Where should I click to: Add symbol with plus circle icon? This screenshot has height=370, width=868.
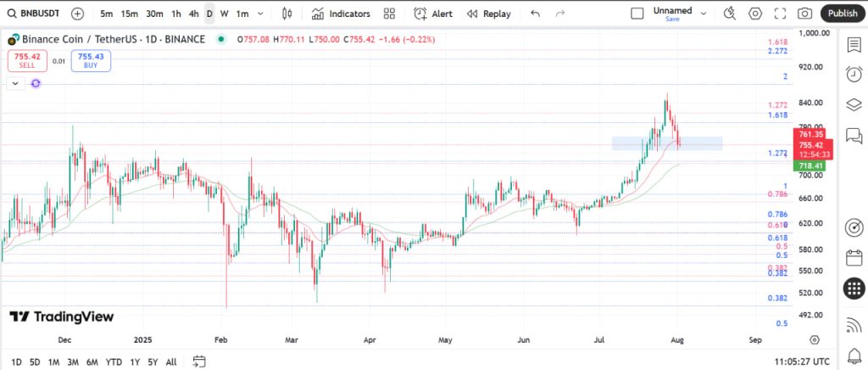(x=77, y=14)
